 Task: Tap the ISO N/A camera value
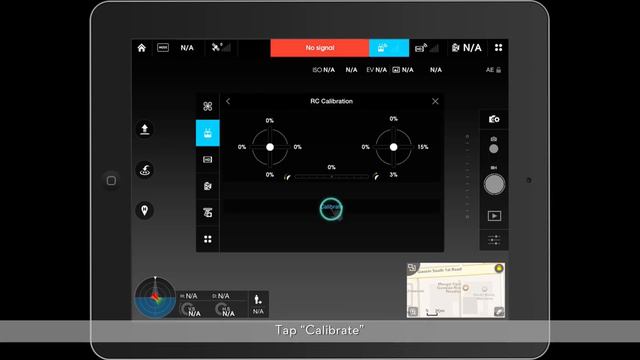point(323,70)
